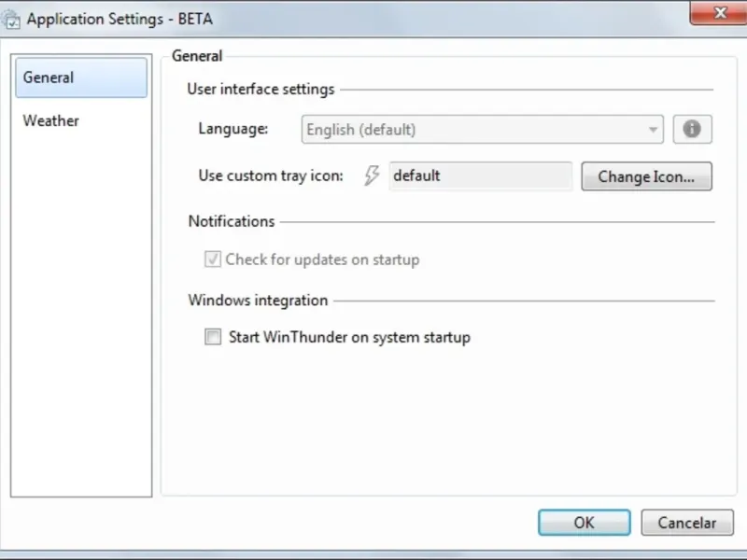The image size is (747, 560).
Task: Click the Windows integration section heading
Action: tap(258, 301)
